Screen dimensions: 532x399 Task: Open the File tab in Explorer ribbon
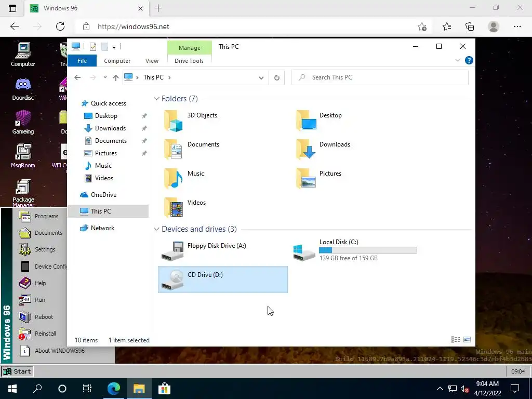click(x=82, y=61)
